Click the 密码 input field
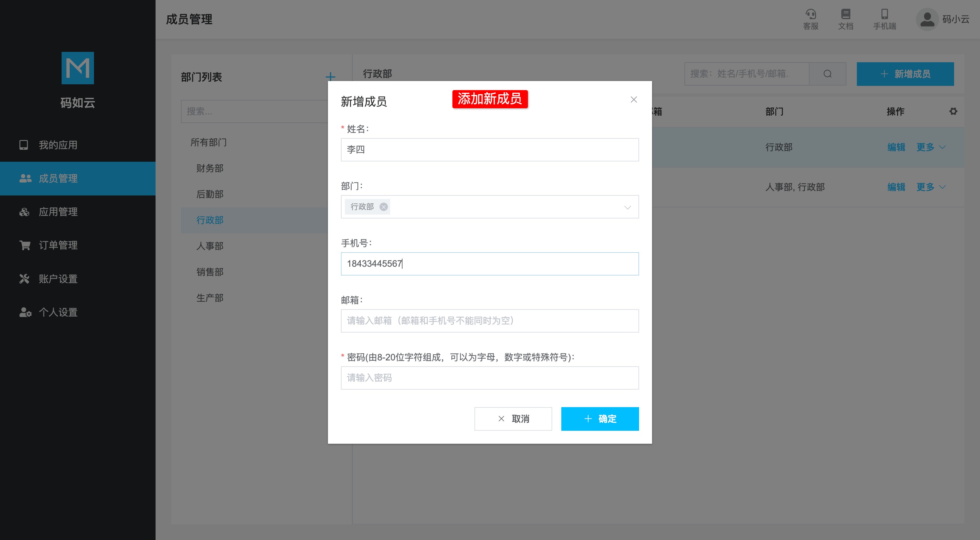The width and height of the screenshot is (980, 540). (x=490, y=378)
